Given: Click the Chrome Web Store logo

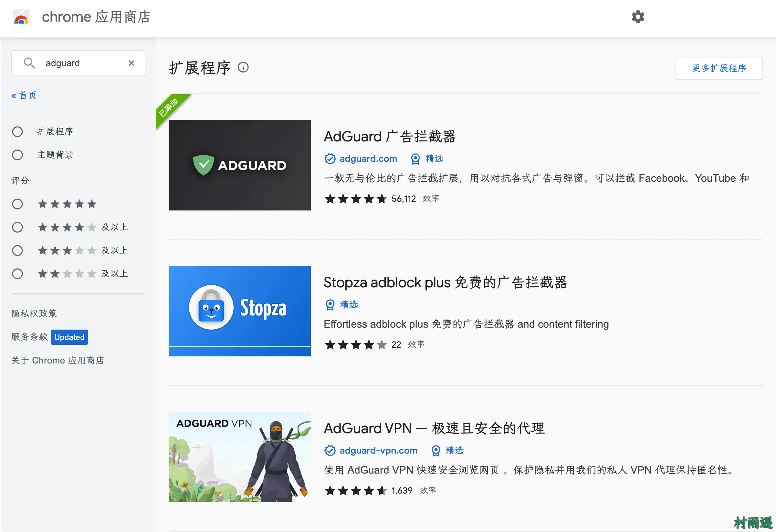Looking at the screenshot, I should pos(21,17).
